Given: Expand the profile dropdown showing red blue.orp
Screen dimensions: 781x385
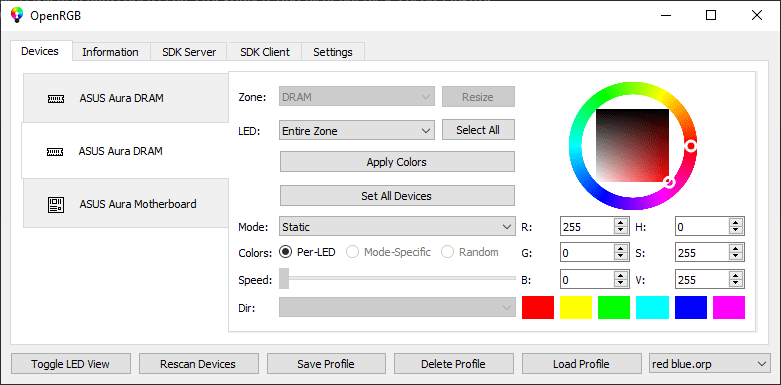Looking at the screenshot, I should pyautogui.click(x=710, y=364).
